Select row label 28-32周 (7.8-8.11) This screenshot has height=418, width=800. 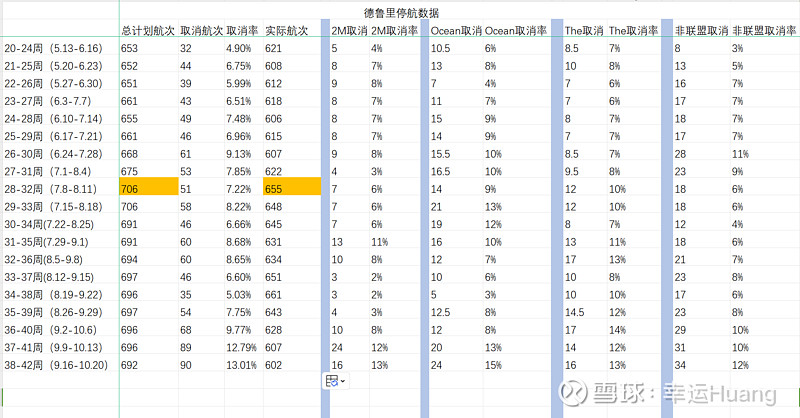pyautogui.click(x=51, y=189)
